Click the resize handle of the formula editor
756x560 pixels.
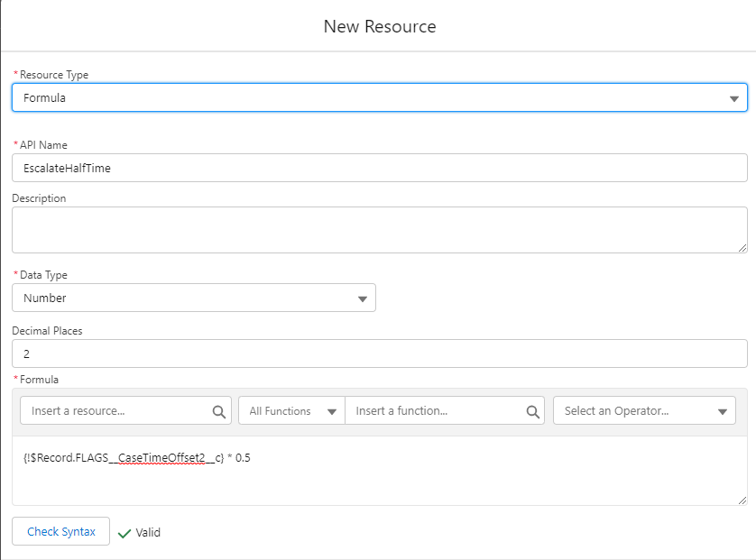point(742,500)
